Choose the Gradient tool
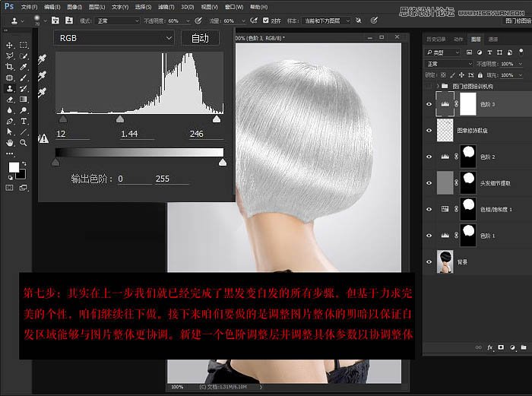The image size is (532, 396). (x=24, y=99)
